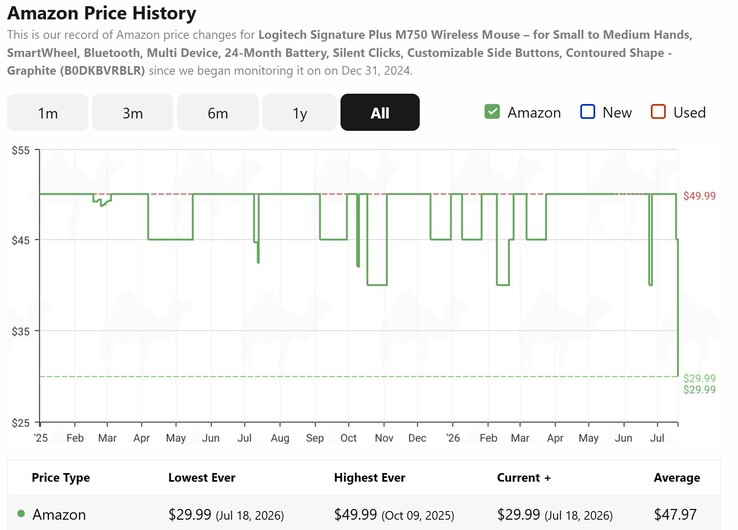Click the Dec label before '26 on x-axis
Image resolution: width=738 pixels, height=530 pixels.
coord(417,438)
